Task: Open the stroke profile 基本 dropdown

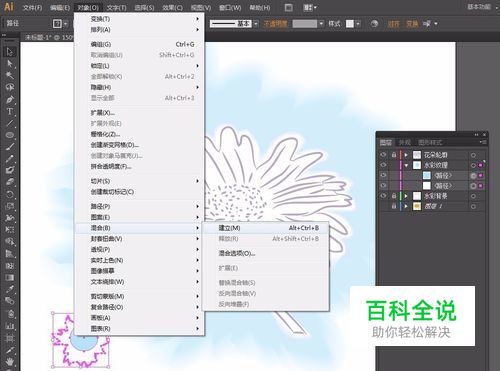Action: [x=256, y=24]
